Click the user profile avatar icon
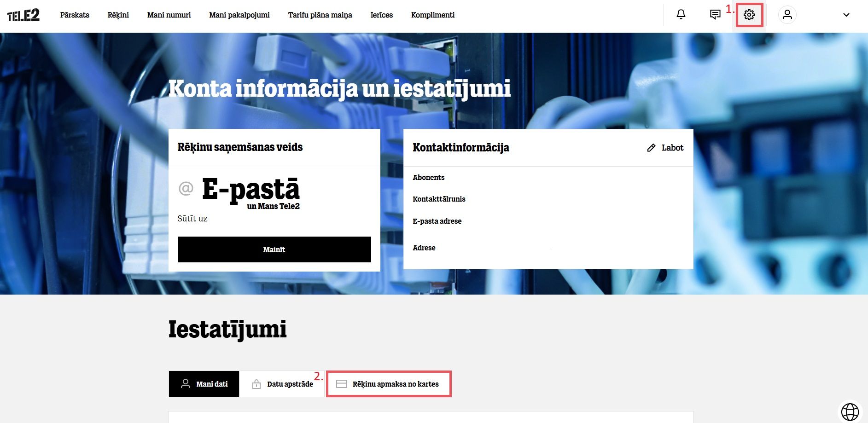This screenshot has height=423, width=868. tap(787, 15)
